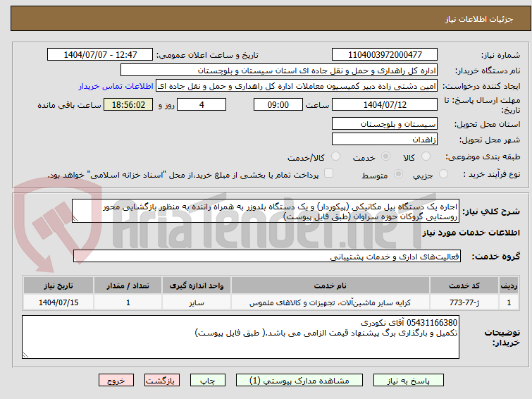Click the نام خدمت column header
The image size is (532, 399).
click(330, 286)
